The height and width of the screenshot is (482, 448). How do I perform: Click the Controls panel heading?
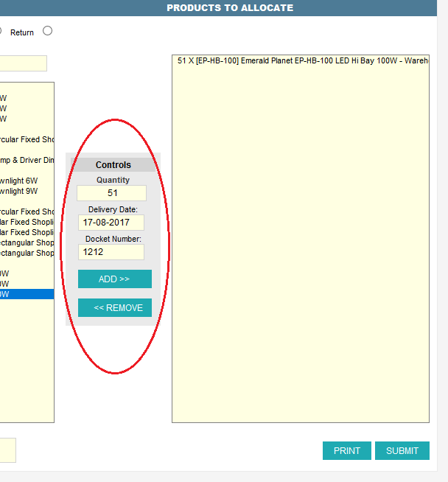point(113,165)
